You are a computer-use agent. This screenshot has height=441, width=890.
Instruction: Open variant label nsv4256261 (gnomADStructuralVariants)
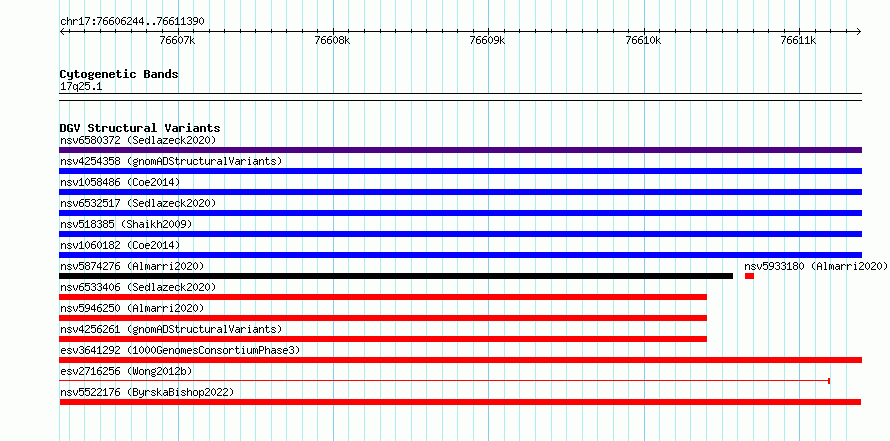coord(171,329)
